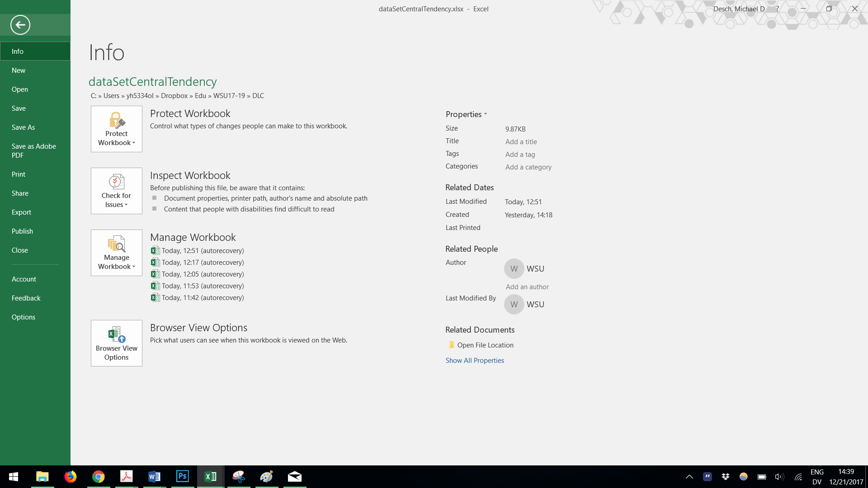Open Word from the taskbar
The image size is (868, 488).
tap(154, 477)
